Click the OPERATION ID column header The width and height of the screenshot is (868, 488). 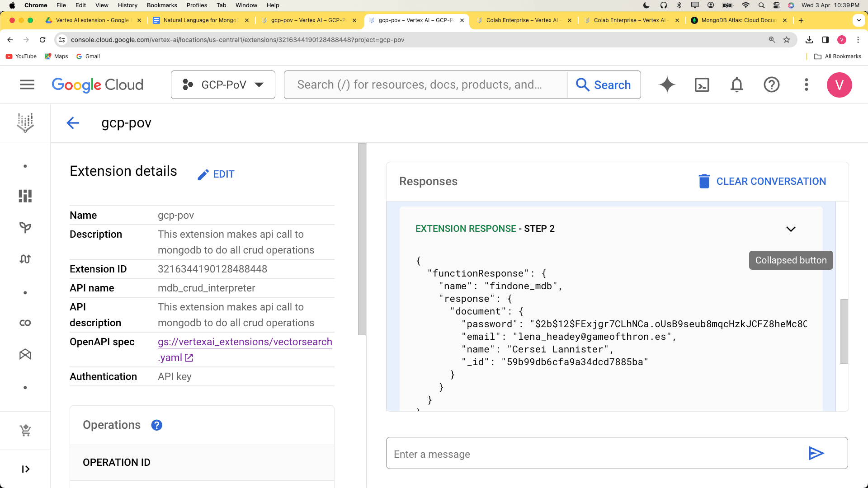coord(117,463)
